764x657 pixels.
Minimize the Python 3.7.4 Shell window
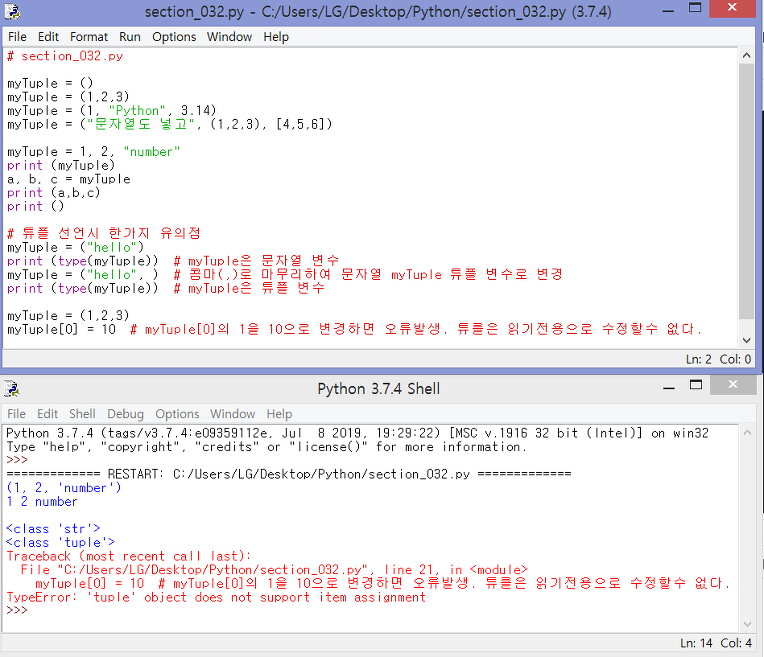pos(669,387)
